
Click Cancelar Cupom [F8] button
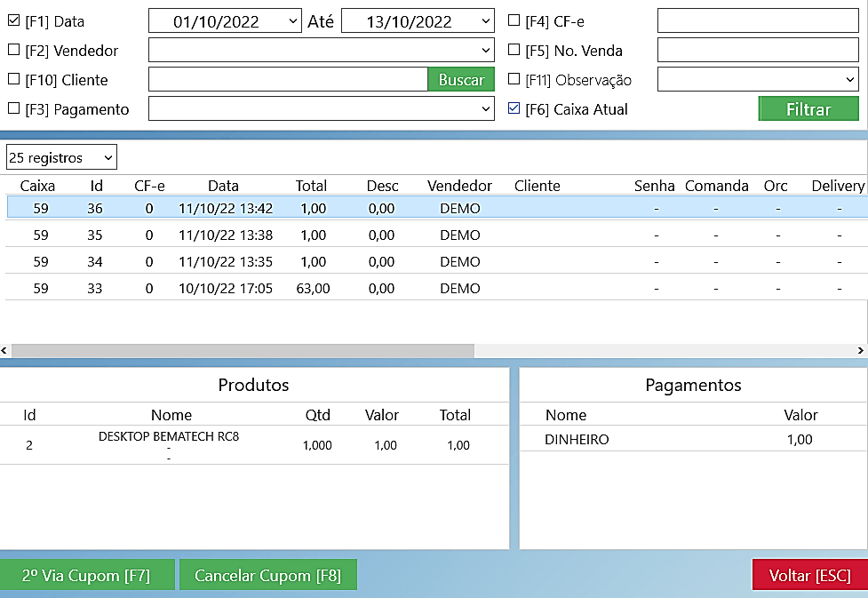pyautogui.click(x=267, y=575)
